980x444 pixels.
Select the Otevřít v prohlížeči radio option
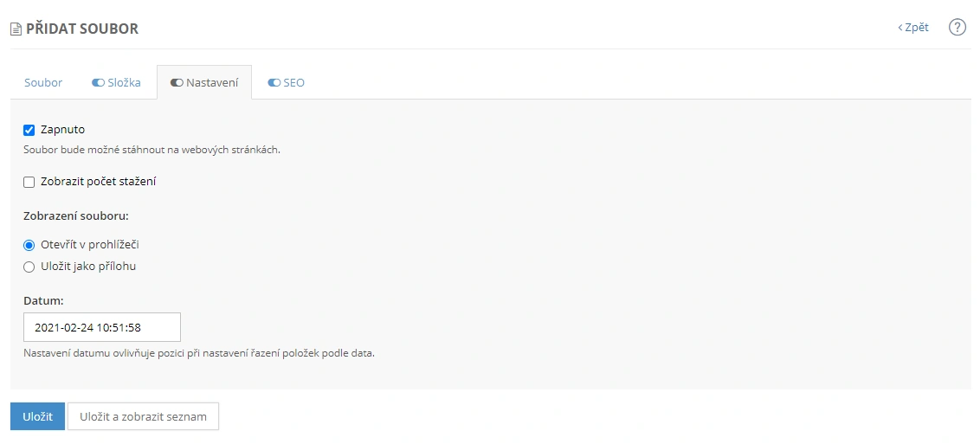pyautogui.click(x=29, y=245)
